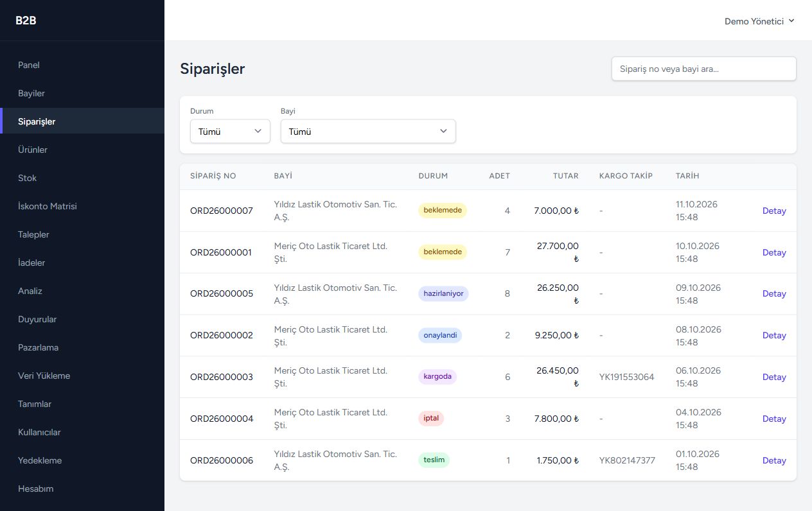
Task: Go to Tanımlar in the sidebar
Action: pyautogui.click(x=82, y=404)
